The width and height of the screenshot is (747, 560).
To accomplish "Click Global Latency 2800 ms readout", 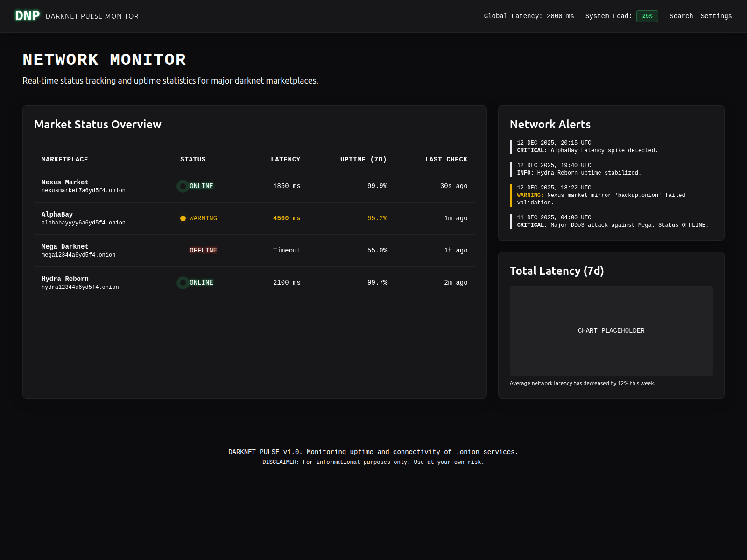I will [x=529, y=16].
